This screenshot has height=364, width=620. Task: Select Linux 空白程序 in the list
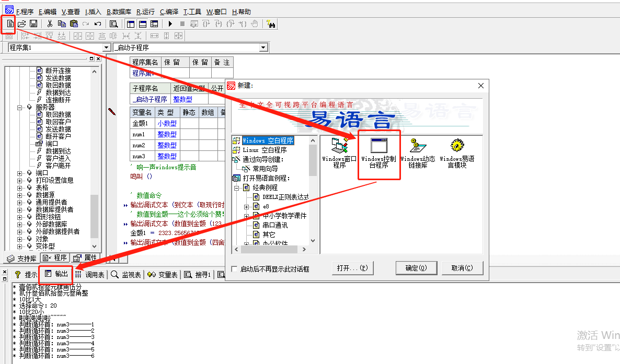(x=265, y=150)
